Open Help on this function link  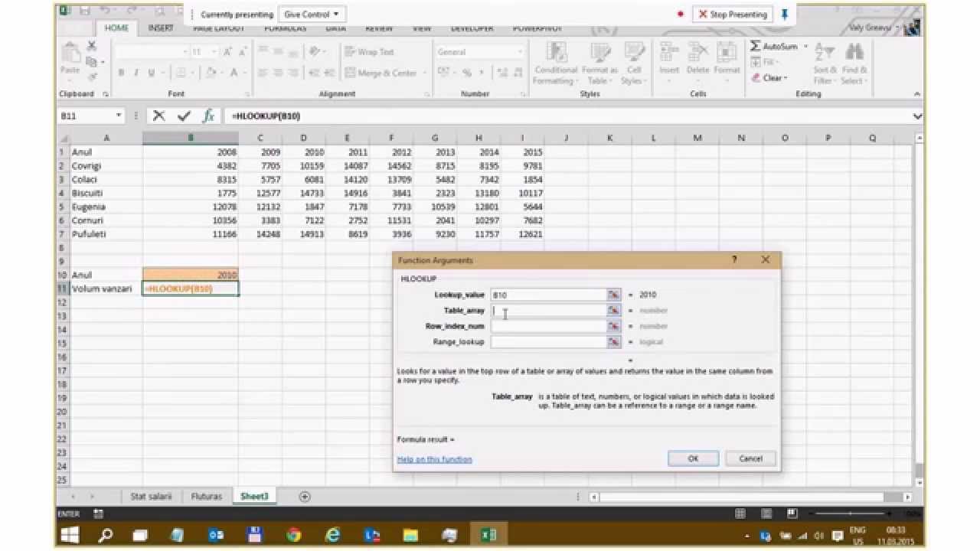pyautogui.click(x=434, y=459)
